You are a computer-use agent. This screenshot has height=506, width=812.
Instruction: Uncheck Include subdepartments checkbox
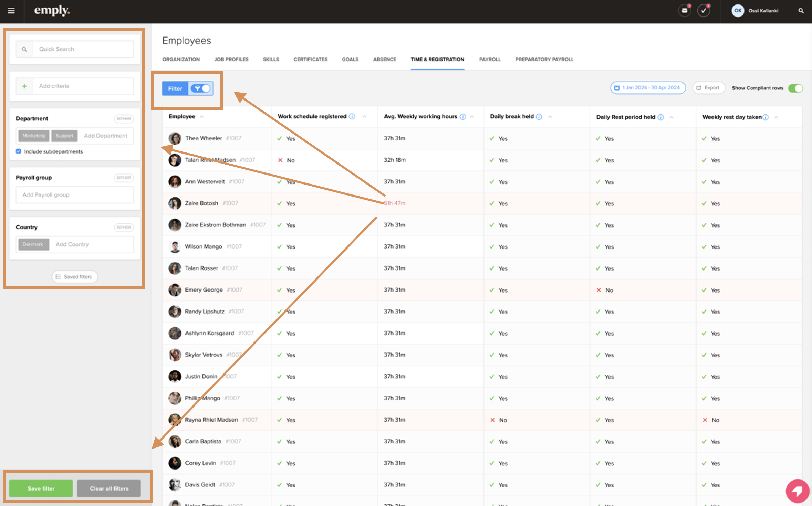click(19, 151)
